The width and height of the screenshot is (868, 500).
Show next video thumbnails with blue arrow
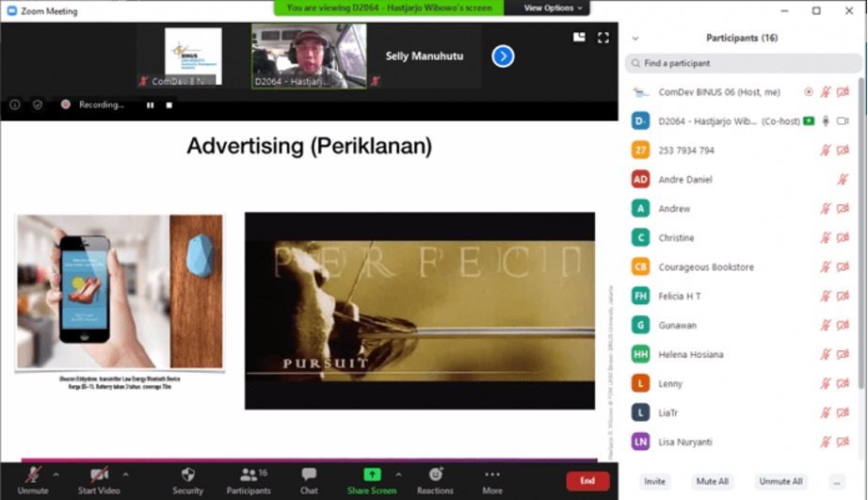503,56
